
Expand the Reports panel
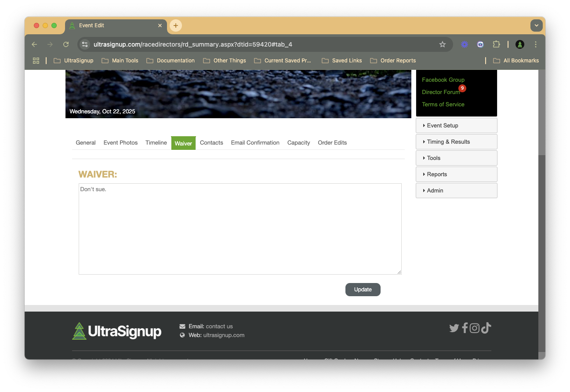click(456, 174)
